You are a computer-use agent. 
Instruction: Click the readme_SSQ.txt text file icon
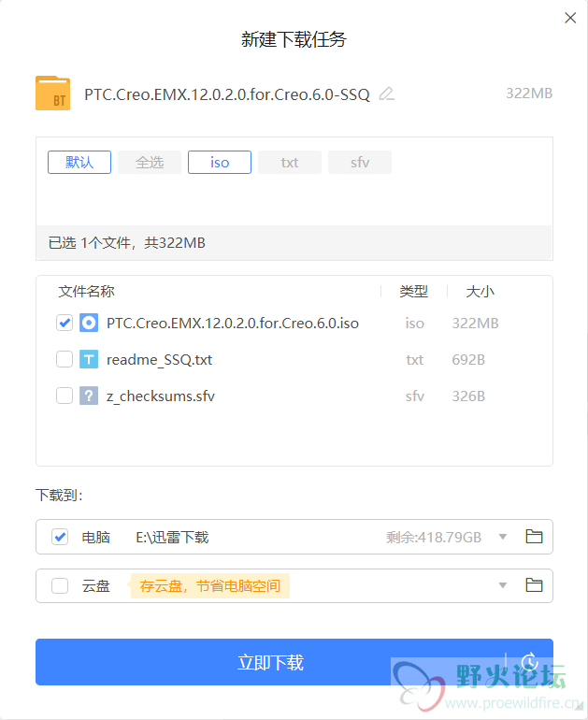pos(89,360)
